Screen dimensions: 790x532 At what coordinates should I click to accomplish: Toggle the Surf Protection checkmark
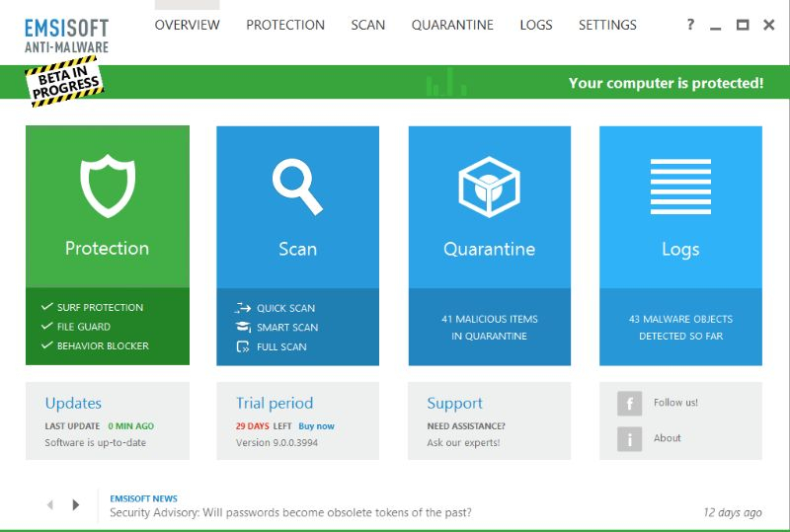click(46, 307)
